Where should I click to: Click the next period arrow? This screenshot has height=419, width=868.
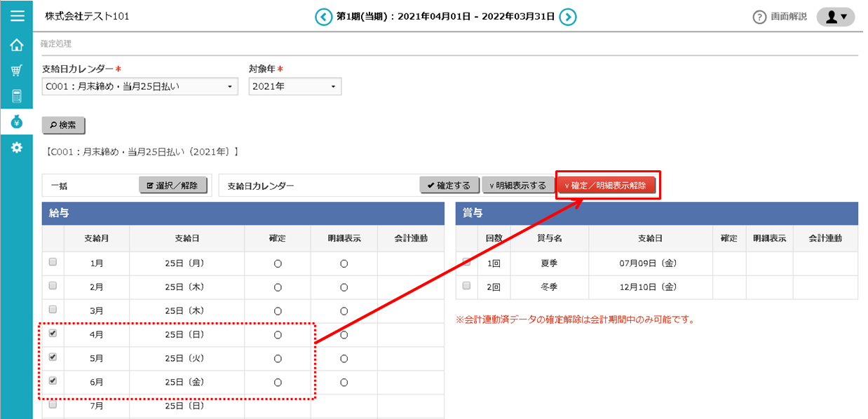click(569, 15)
